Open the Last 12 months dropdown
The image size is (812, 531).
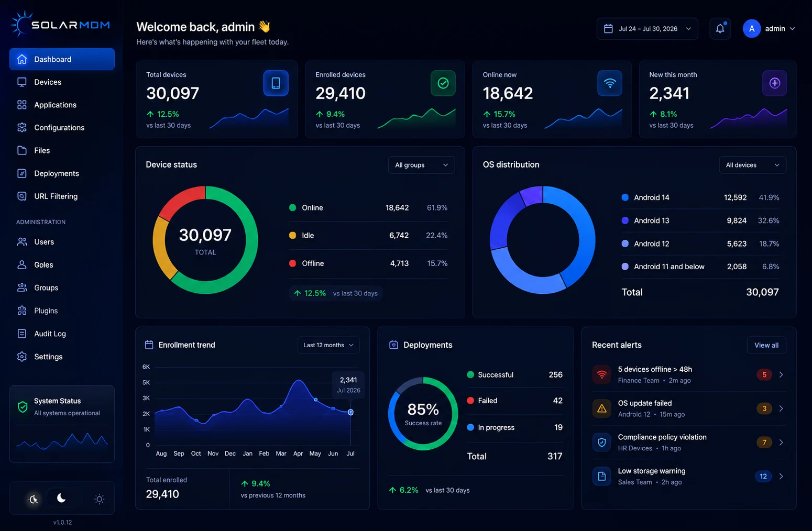pos(328,345)
